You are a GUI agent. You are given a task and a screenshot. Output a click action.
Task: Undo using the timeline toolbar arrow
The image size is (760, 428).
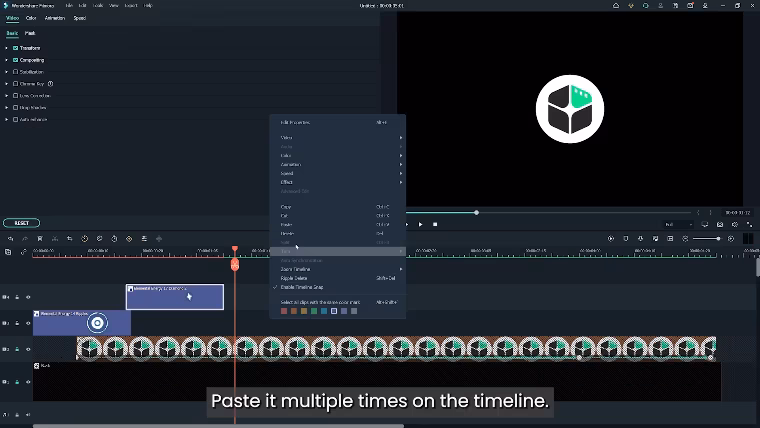10,238
